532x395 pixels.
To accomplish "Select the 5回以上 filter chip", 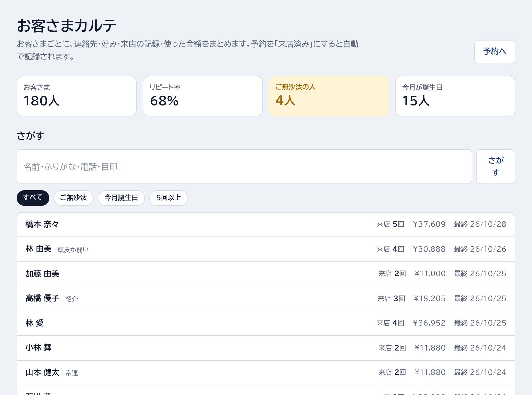I will coord(169,198).
